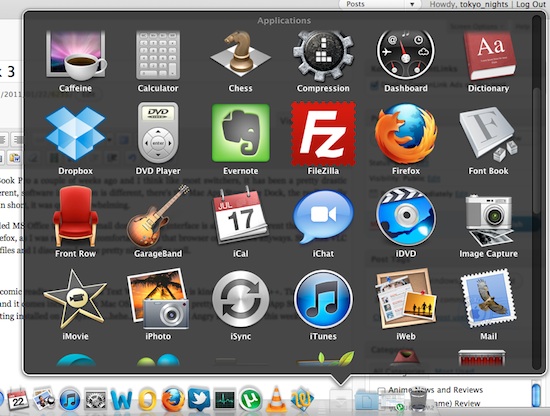The image size is (550, 416).
Task: Launch Microsoft Word from the Dock
Action: (121, 399)
